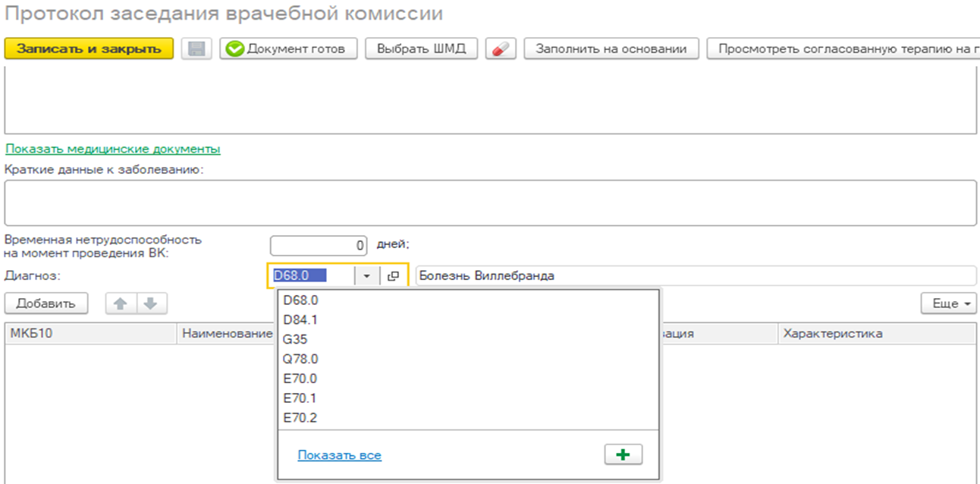Pick Q78.0 from the suggestions
This screenshot has height=484, width=980.
pyautogui.click(x=300, y=360)
